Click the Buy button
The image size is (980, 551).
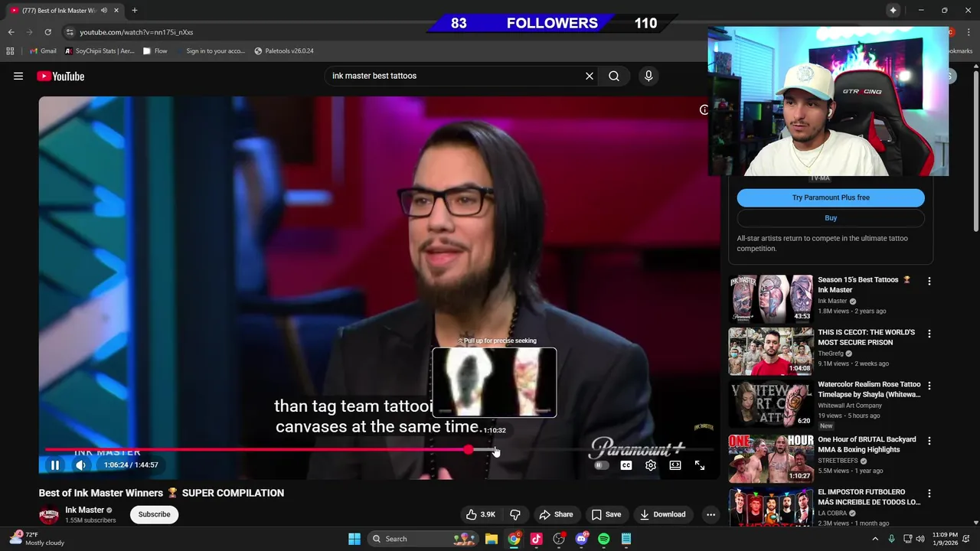tap(831, 218)
